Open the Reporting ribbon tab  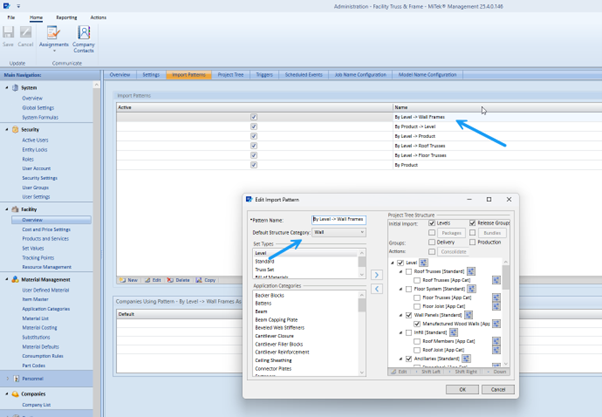point(66,17)
